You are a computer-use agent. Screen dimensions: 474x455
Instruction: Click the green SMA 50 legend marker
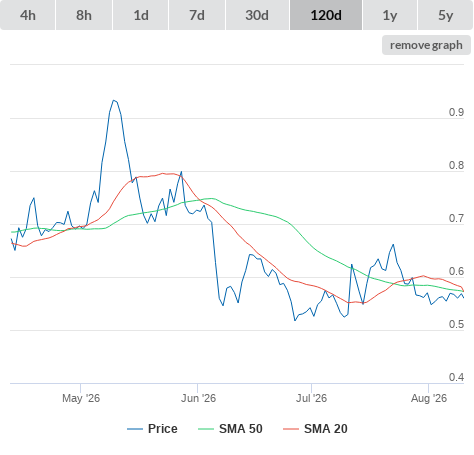(206, 429)
